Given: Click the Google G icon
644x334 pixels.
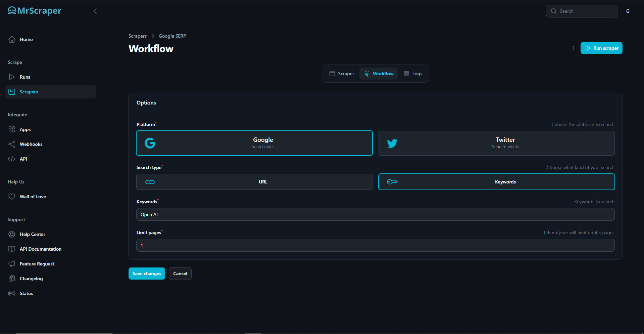Looking at the screenshot, I should coord(150,143).
